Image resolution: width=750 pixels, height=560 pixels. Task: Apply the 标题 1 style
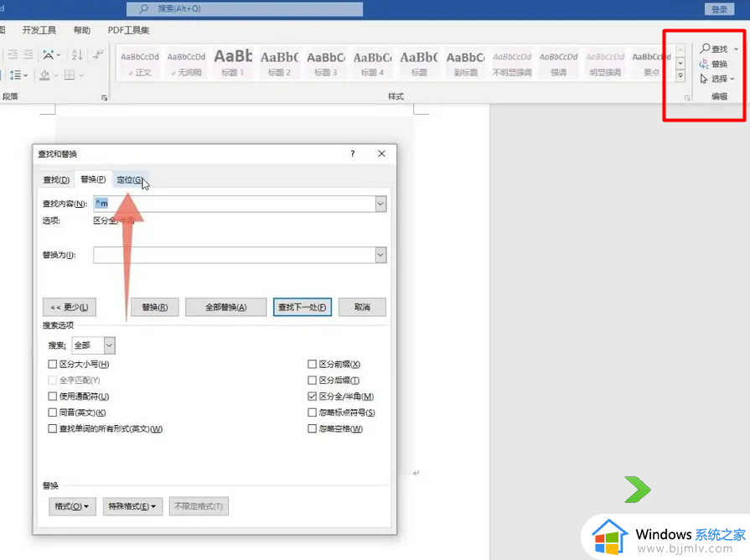[x=232, y=64]
